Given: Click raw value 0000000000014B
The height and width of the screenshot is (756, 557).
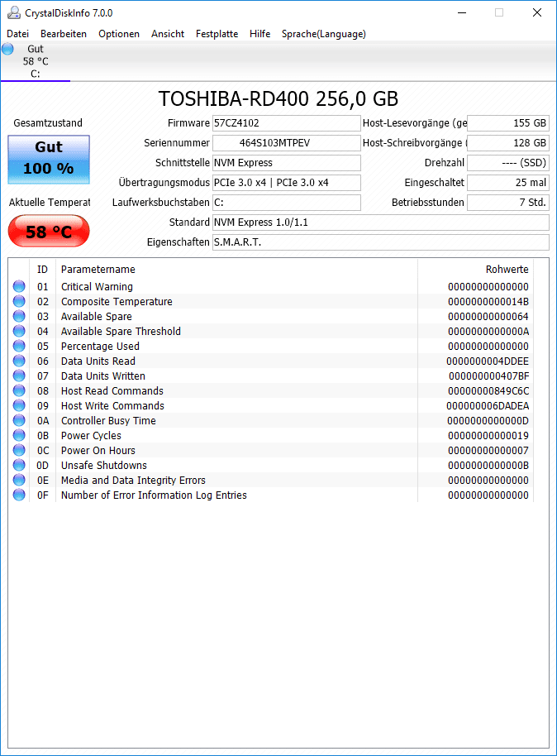Looking at the screenshot, I should pos(488,301).
